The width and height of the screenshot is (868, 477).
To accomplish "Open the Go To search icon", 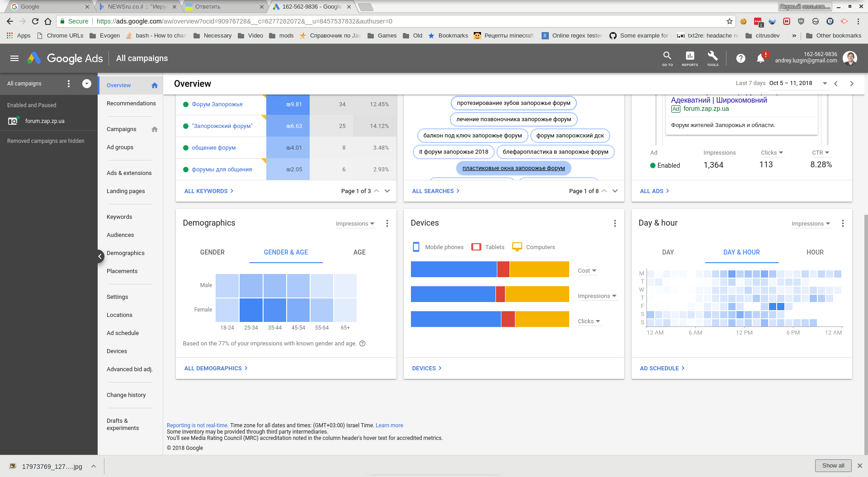I will (667, 58).
